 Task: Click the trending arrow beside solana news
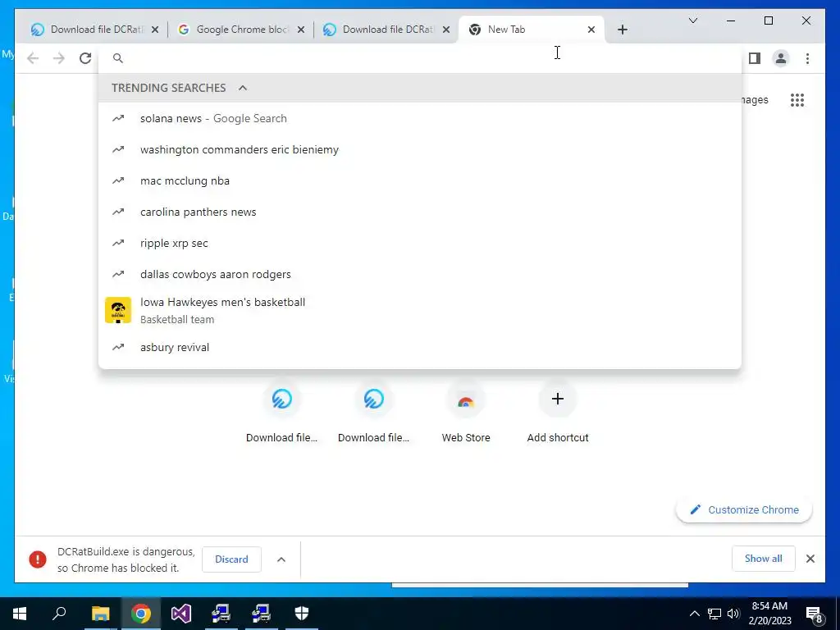pyautogui.click(x=118, y=118)
